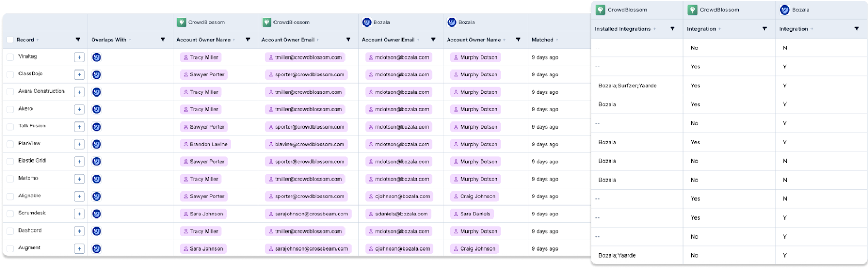This screenshot has height=269, width=868.
Task: Click Tracy Miller chip in Viraltag row
Action: [x=201, y=57]
